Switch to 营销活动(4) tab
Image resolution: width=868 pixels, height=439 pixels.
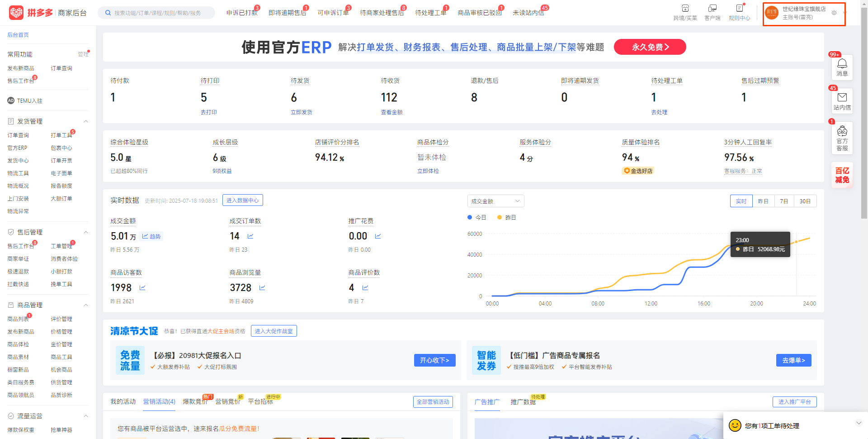(159, 402)
